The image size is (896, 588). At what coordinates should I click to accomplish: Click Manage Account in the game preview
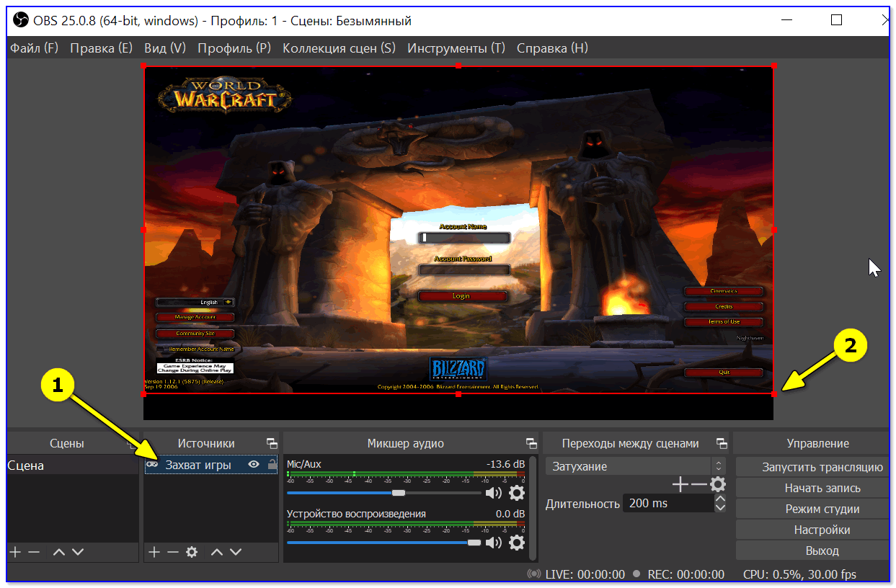[x=195, y=317]
